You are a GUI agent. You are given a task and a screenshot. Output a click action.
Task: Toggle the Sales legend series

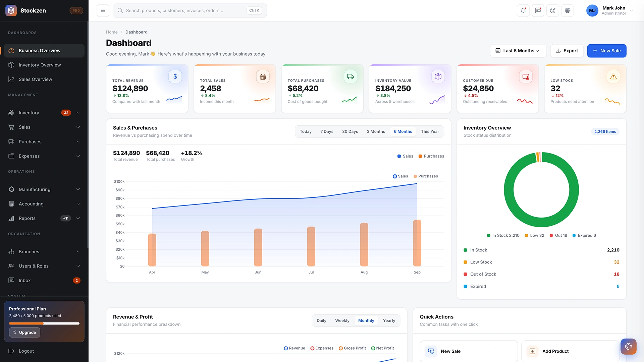[x=400, y=176]
